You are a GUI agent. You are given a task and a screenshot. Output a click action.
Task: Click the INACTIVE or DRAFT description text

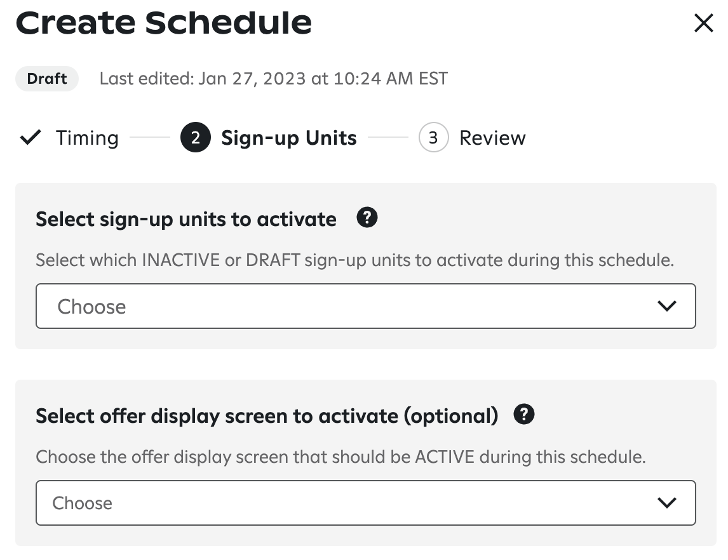tap(354, 260)
